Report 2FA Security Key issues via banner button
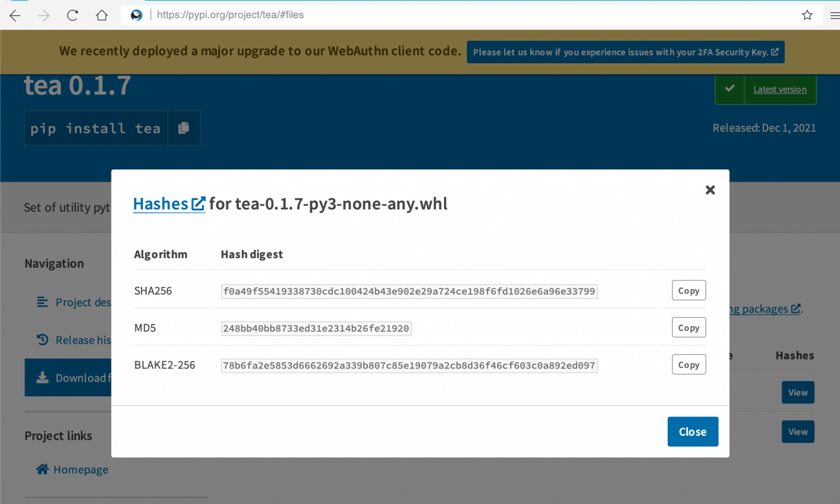This screenshot has height=504, width=840. (x=625, y=52)
